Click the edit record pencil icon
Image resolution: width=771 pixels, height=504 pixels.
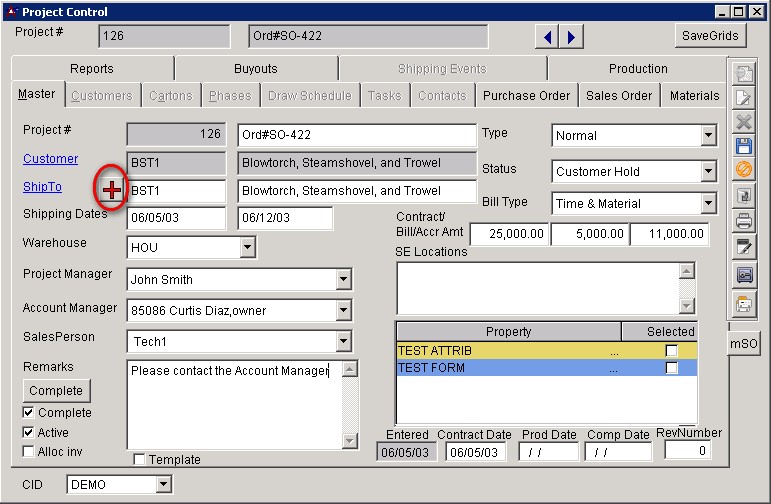click(x=743, y=98)
